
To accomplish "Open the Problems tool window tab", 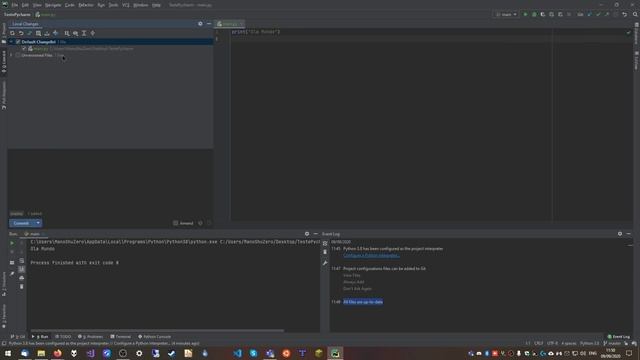I will pyautogui.click(x=91, y=337).
